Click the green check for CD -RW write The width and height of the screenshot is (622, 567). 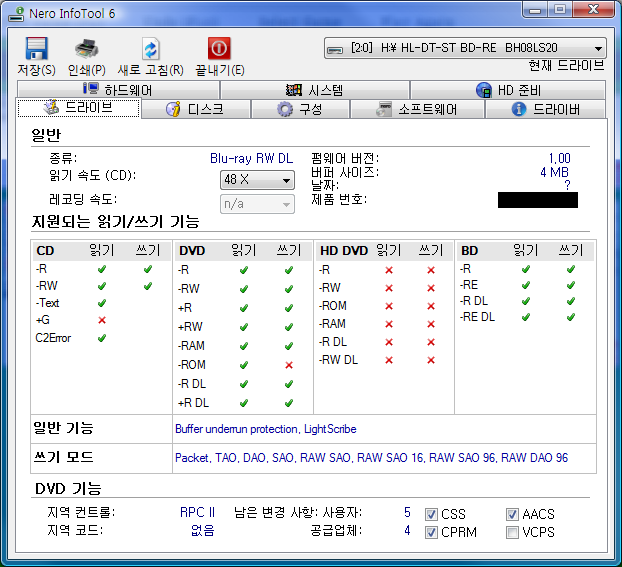(148, 286)
